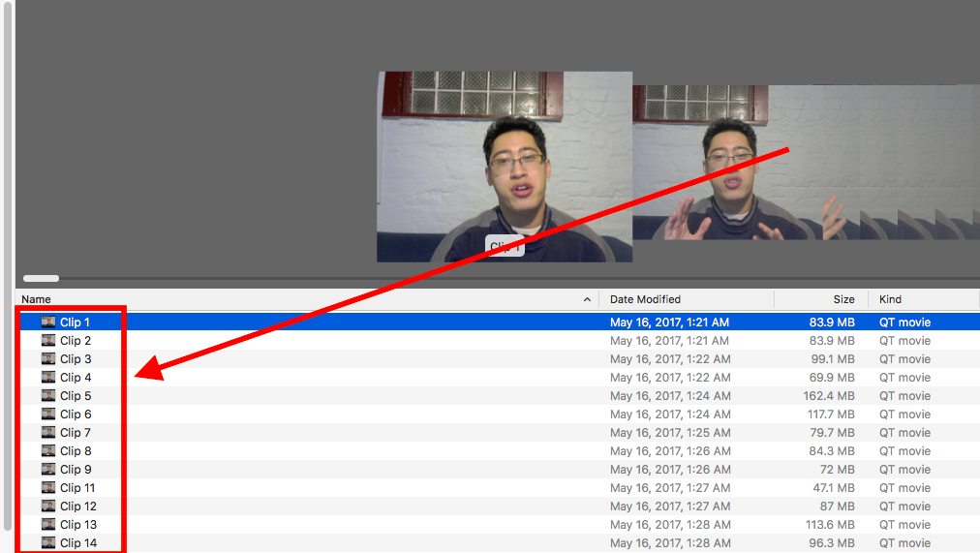
Task: Select the file name Clip 4
Action: pos(76,377)
